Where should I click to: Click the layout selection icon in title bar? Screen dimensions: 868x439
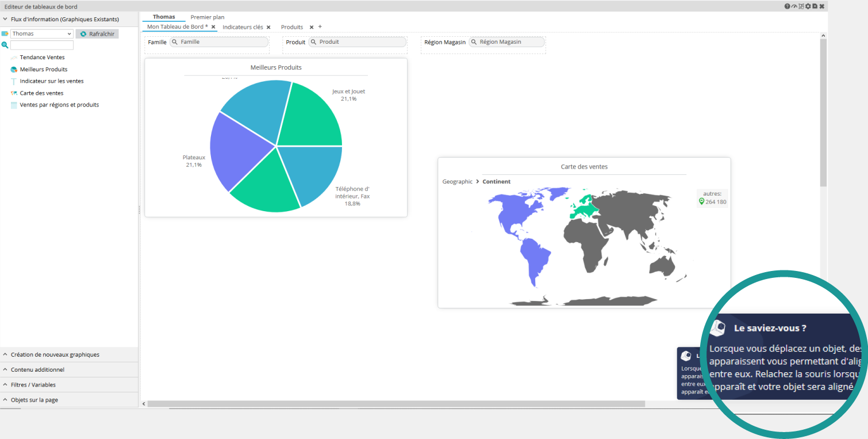click(x=801, y=6)
